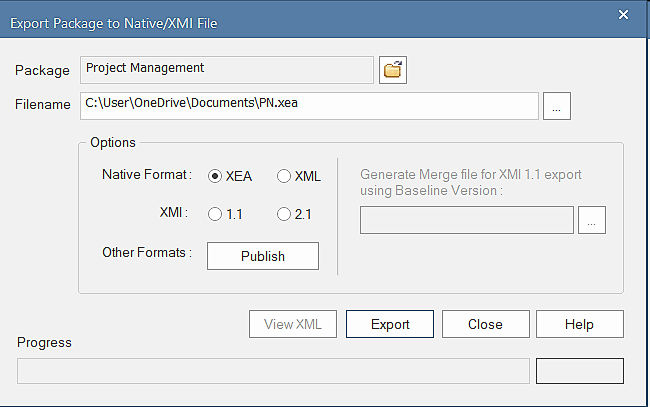The image size is (650, 407).
Task: Start the export with the Export button
Action: 390,324
